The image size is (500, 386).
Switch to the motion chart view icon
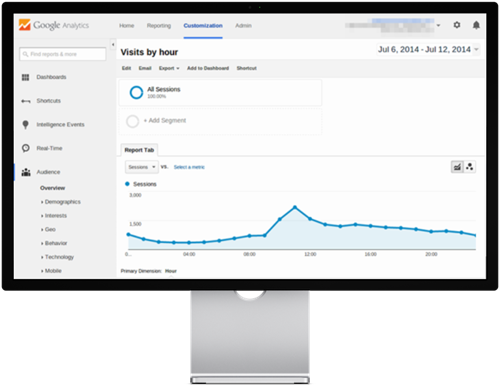470,167
